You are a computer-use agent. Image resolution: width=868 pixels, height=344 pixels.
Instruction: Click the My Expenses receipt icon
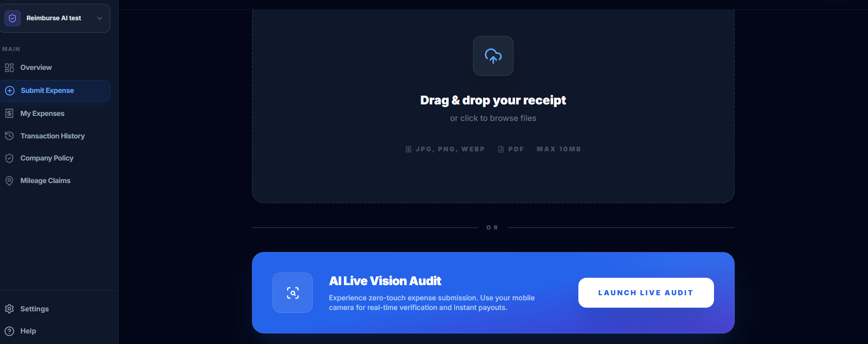click(9, 113)
